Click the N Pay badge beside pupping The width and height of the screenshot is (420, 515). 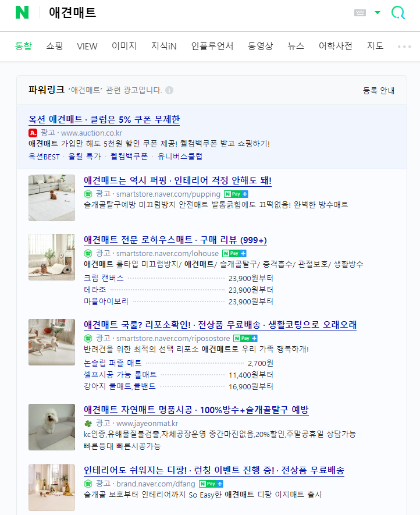pyautogui.click(x=236, y=194)
